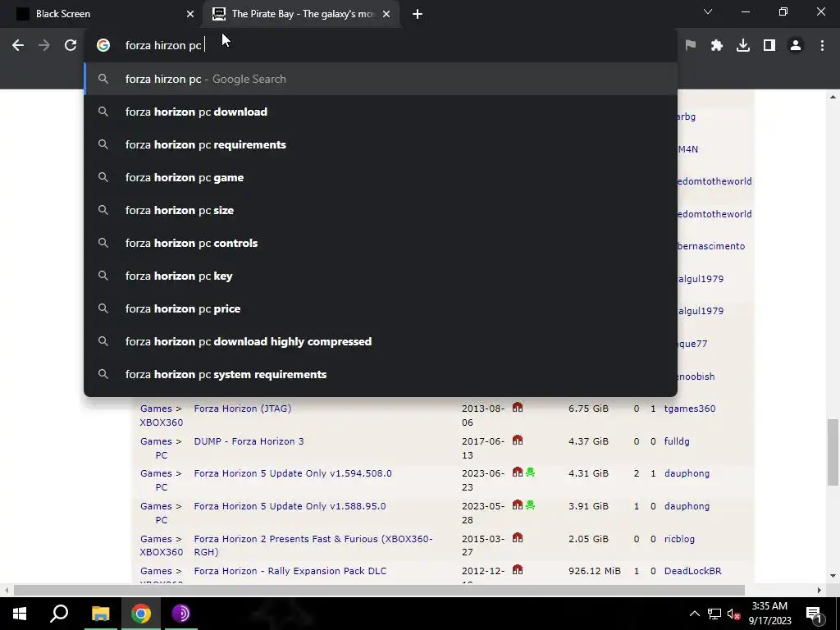The width and height of the screenshot is (840, 630).
Task: Choose suggestion 'forza horizon pc controls'
Action: (381, 243)
